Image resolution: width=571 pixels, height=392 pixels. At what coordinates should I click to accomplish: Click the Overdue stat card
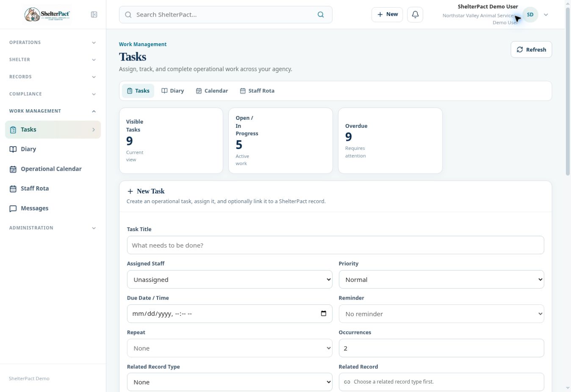(390, 141)
